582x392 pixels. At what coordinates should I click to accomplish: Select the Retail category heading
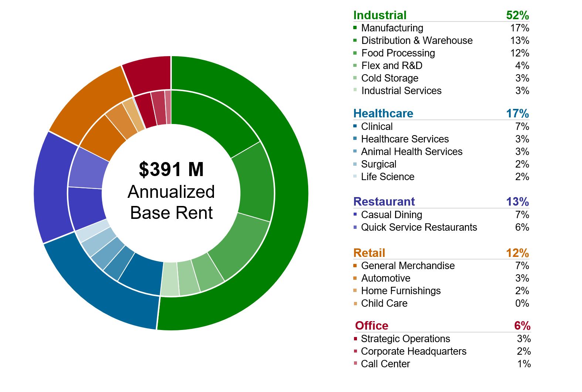coord(369,253)
